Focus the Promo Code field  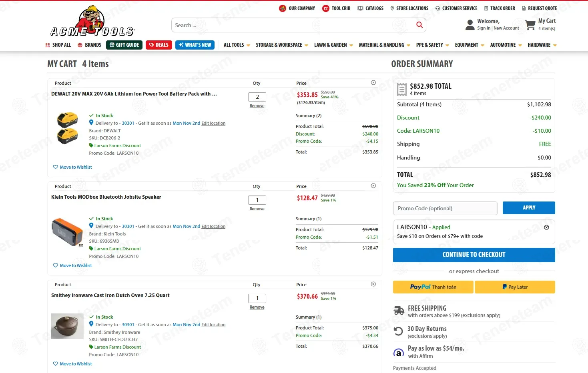(x=445, y=208)
